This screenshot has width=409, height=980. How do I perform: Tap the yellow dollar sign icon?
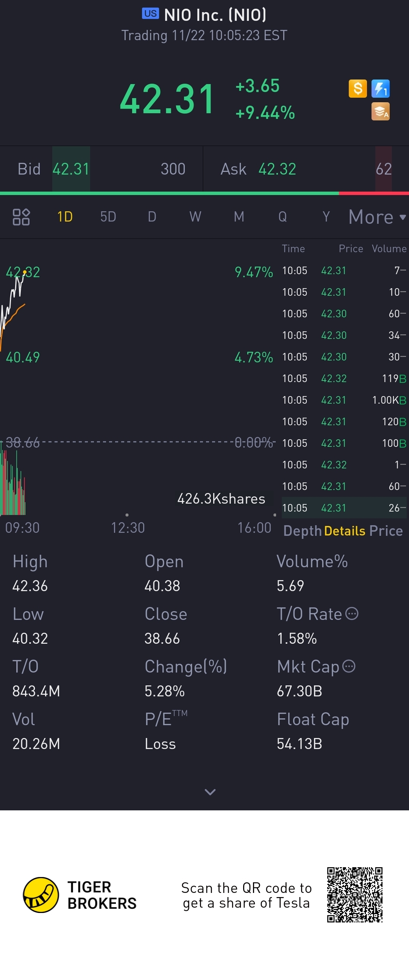[x=357, y=89]
